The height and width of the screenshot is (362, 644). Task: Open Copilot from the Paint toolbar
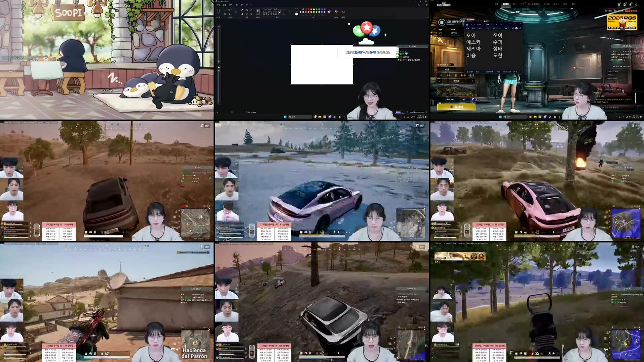(336, 11)
